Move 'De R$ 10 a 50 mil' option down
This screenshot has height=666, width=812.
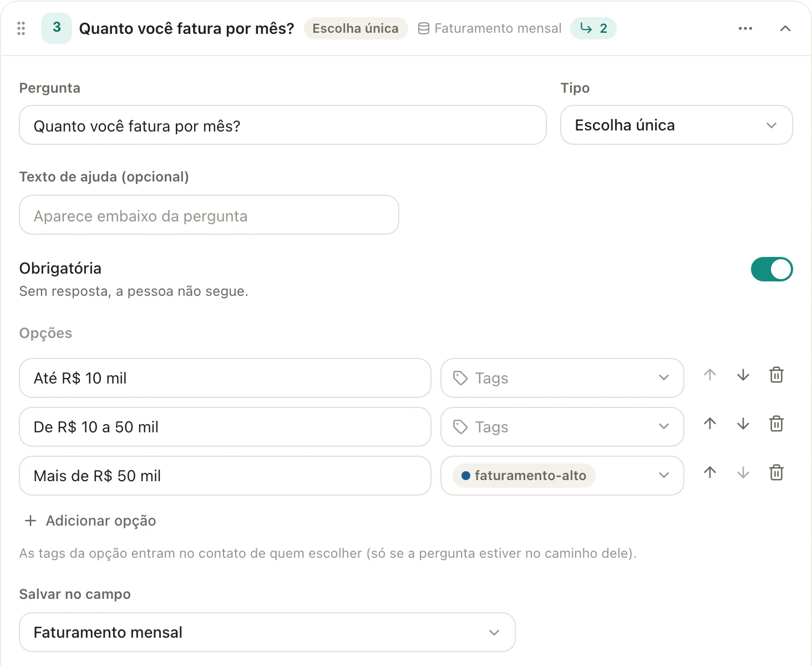[743, 424]
